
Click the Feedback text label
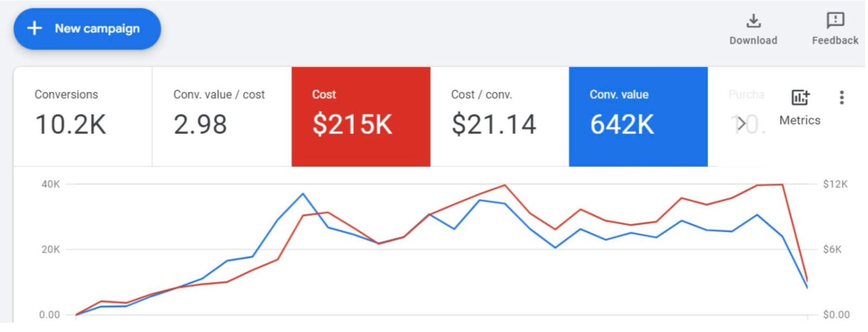point(835,40)
